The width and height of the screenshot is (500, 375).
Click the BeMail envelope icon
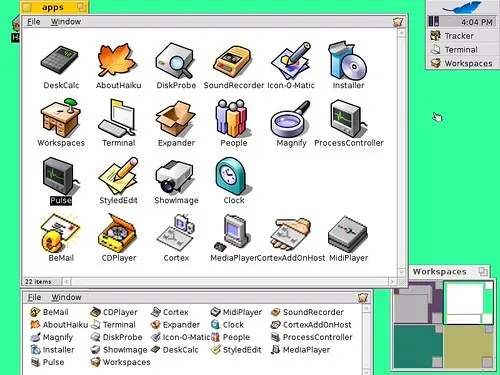(61, 233)
